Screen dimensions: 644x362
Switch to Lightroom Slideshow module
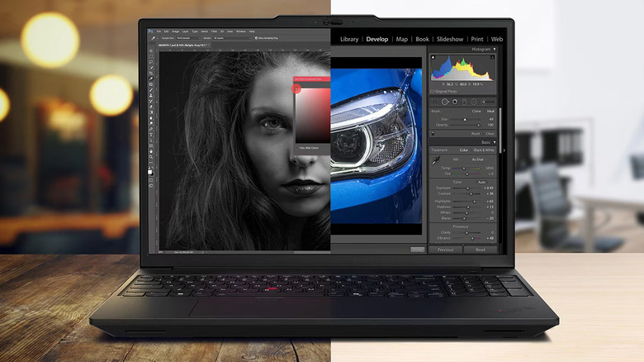coord(450,39)
